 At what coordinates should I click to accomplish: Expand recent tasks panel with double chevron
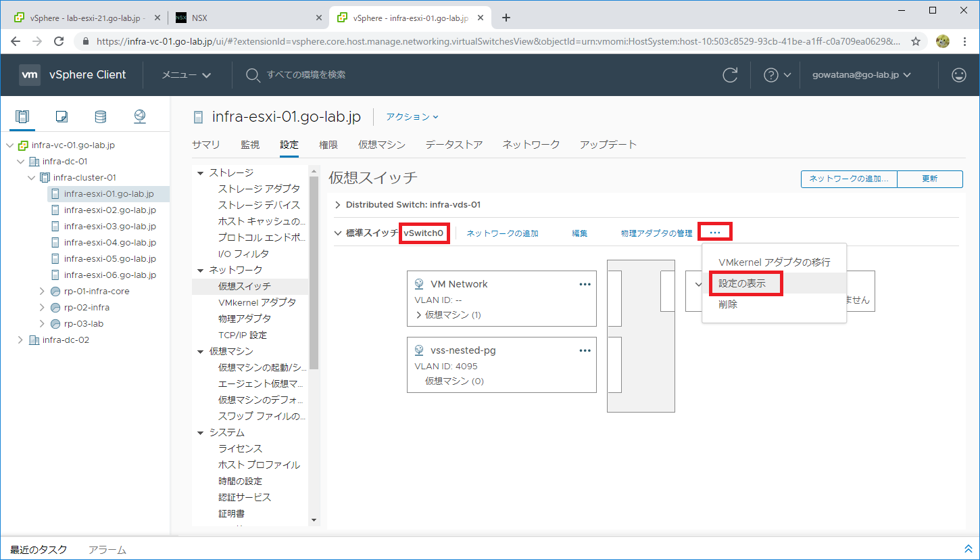[968, 549]
